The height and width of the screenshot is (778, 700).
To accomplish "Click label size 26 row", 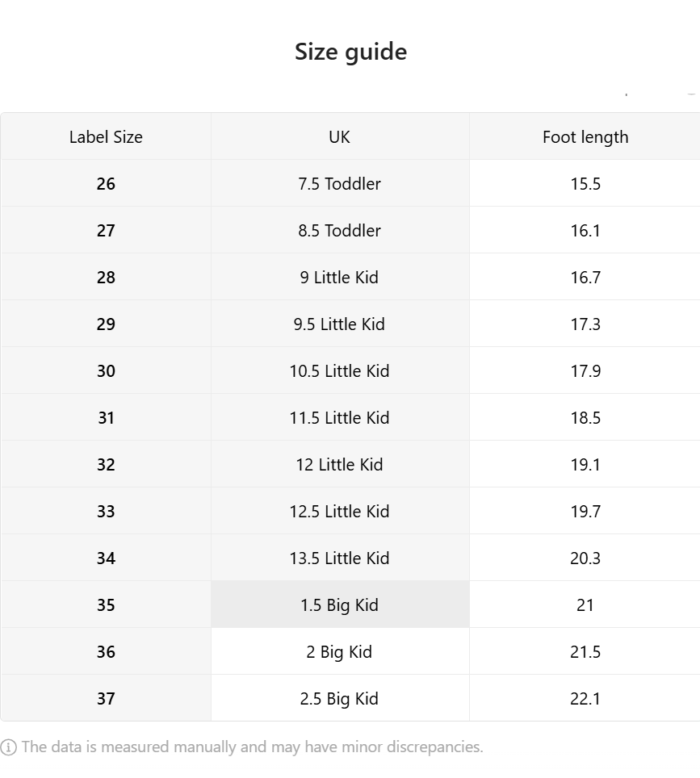I will tap(350, 183).
